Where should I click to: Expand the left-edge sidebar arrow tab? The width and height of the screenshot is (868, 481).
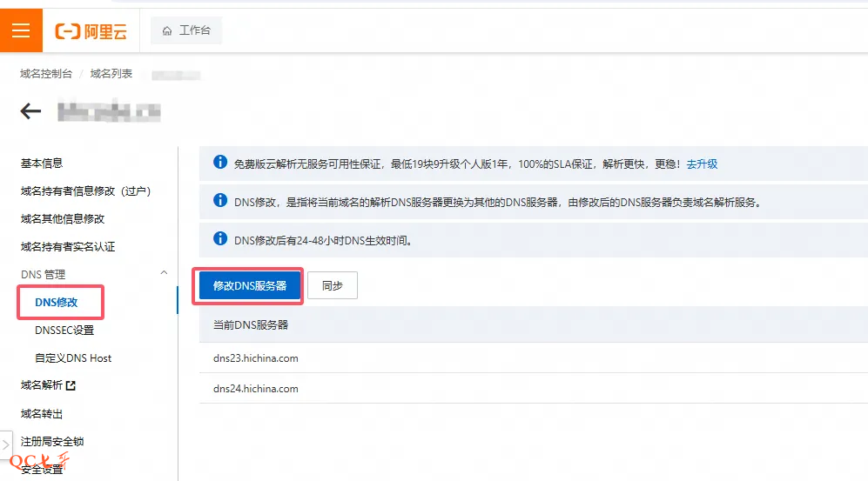(6, 444)
